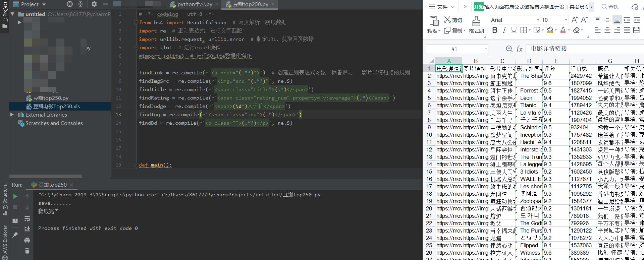Click the Print icon in Run console

pyautogui.click(x=27, y=240)
